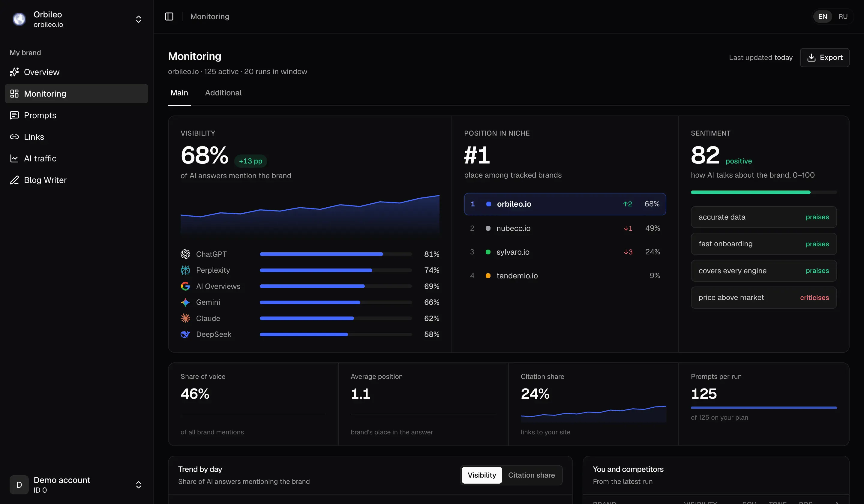Screen dimensions: 864x504
Task: Click the Perplexity visibility bar
Action: coord(336,270)
